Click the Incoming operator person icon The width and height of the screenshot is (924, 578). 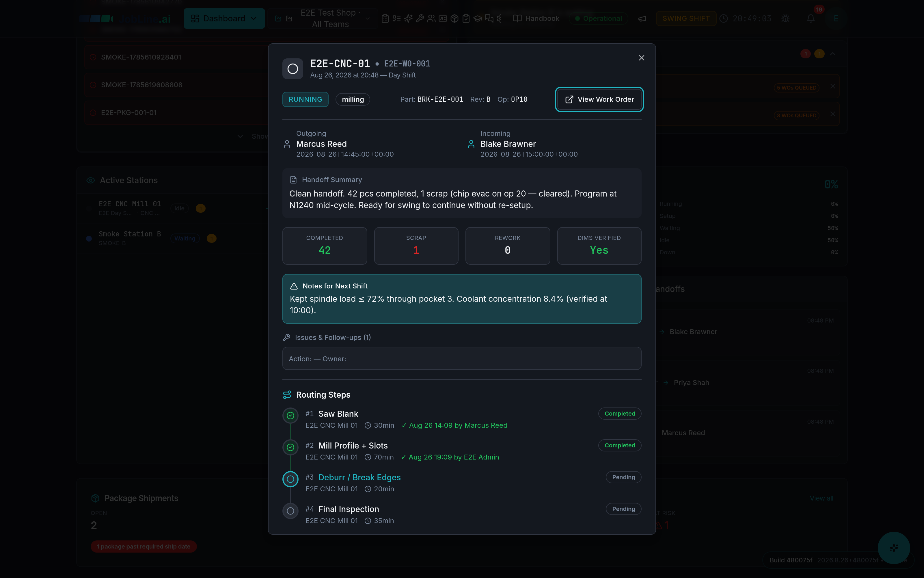pos(471,144)
